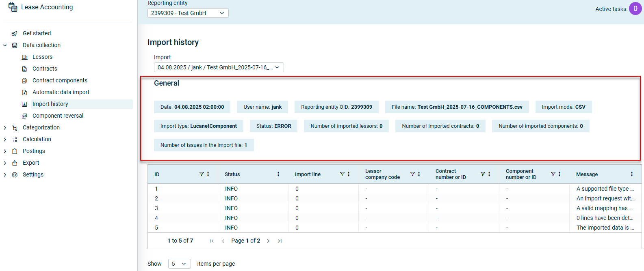Image resolution: width=644 pixels, height=271 pixels.
Task: Open the Import line column options menu
Action: (349, 174)
